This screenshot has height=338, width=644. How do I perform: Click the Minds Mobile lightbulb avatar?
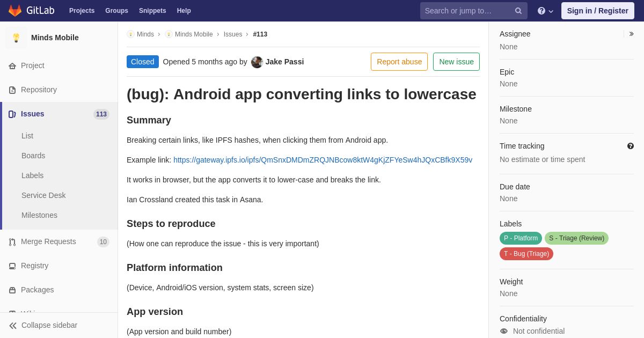(x=16, y=38)
